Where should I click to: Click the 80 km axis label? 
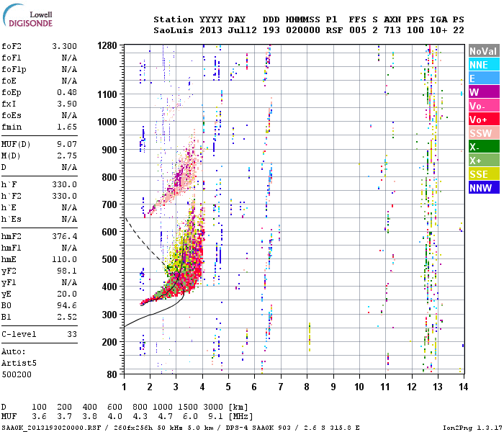click(112, 374)
